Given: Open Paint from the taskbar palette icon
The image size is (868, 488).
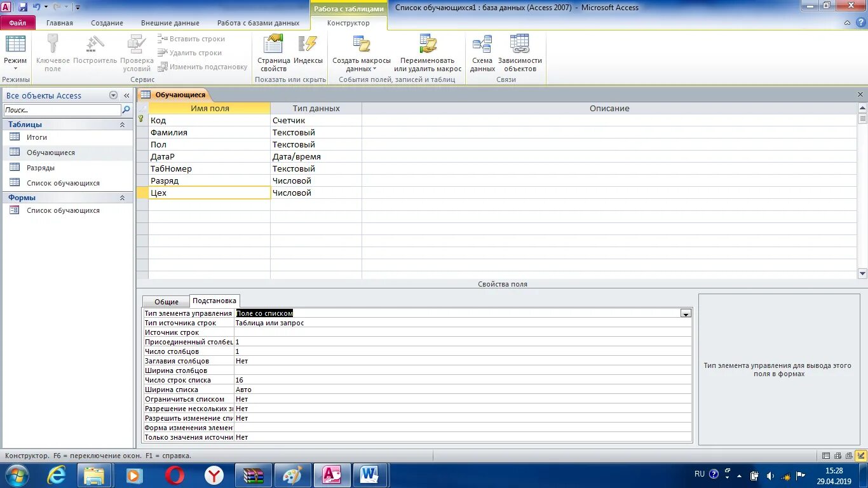Looking at the screenshot, I should pyautogui.click(x=292, y=475).
